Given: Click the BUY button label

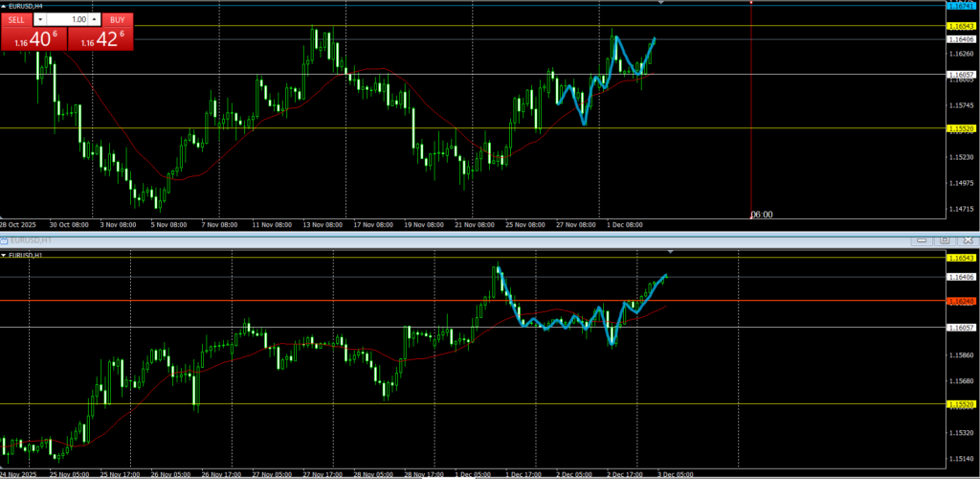Looking at the screenshot, I should coord(117,19).
